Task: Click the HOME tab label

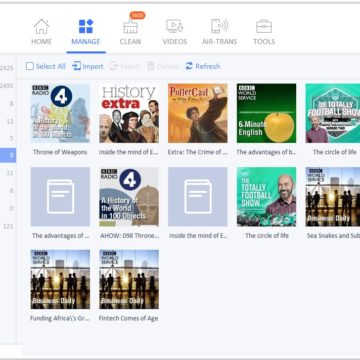Action: click(x=41, y=42)
